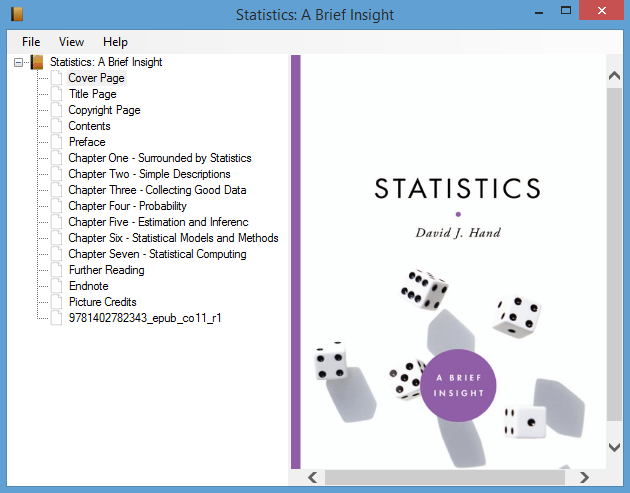Image resolution: width=630 pixels, height=493 pixels.
Task: Open Chapter Six - Statistical Models and Methods
Action: tap(173, 238)
